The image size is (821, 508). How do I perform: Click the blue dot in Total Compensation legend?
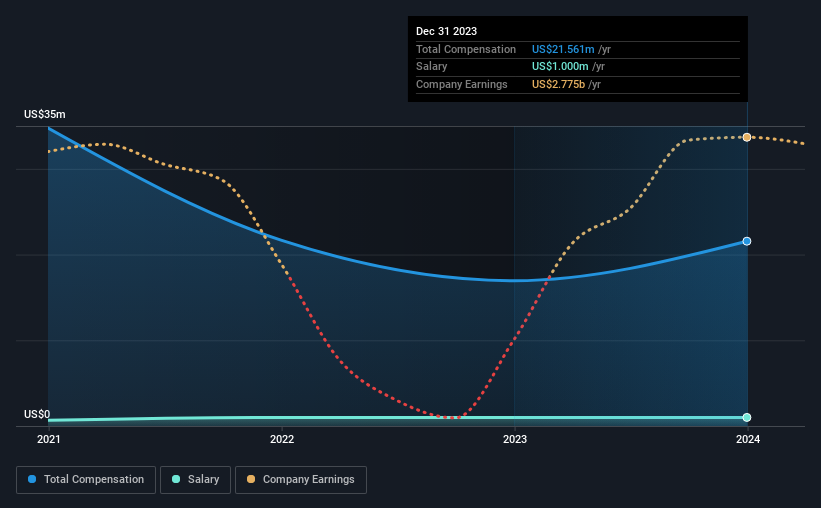(x=32, y=479)
